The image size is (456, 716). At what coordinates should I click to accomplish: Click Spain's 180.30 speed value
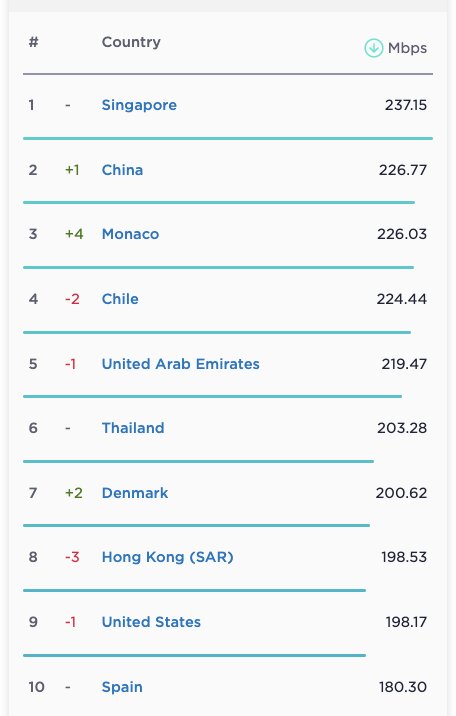[x=403, y=687]
